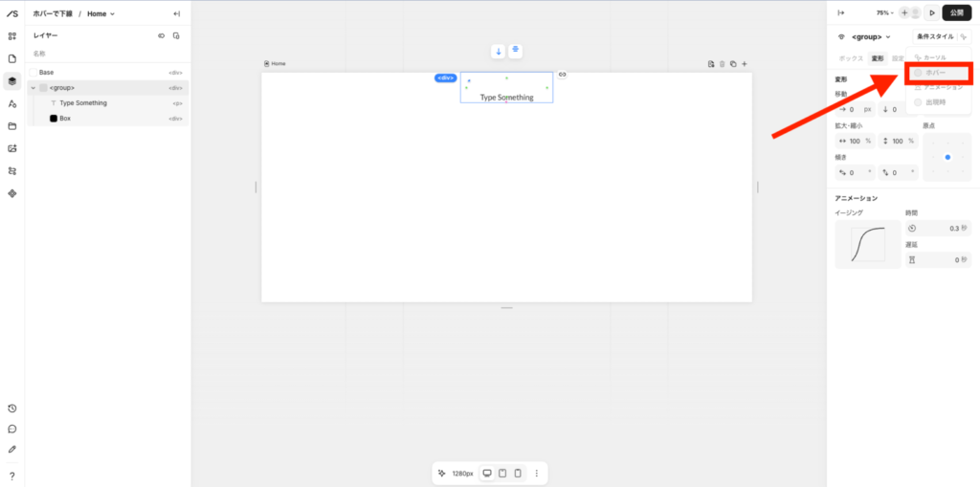The width and height of the screenshot is (980, 487).
Task: Add new page with plus icon above canvas
Action: (x=745, y=64)
